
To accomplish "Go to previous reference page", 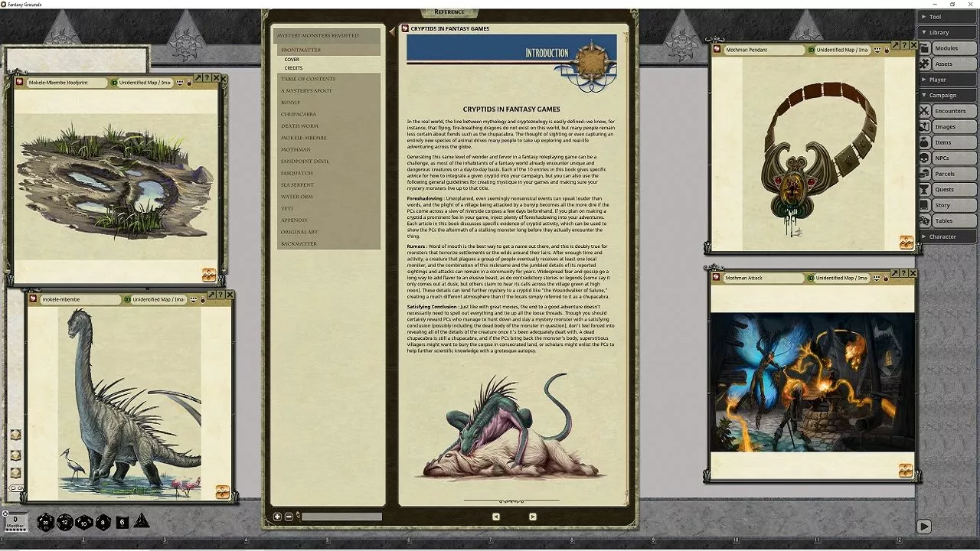I will coord(495,517).
